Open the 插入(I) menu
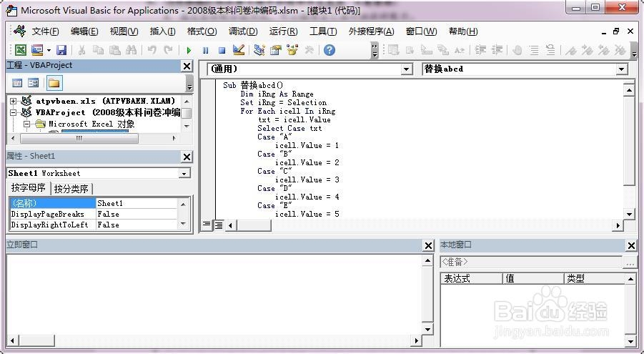This screenshot has width=644, height=354. point(162,31)
